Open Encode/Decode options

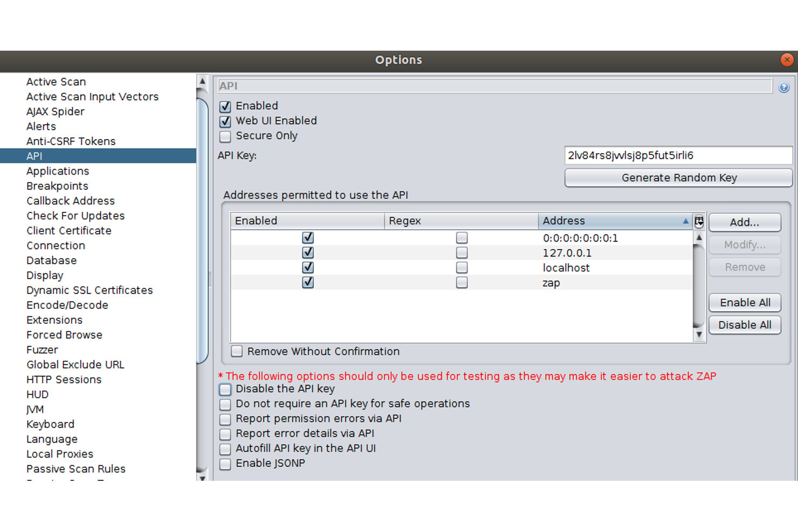tap(67, 306)
